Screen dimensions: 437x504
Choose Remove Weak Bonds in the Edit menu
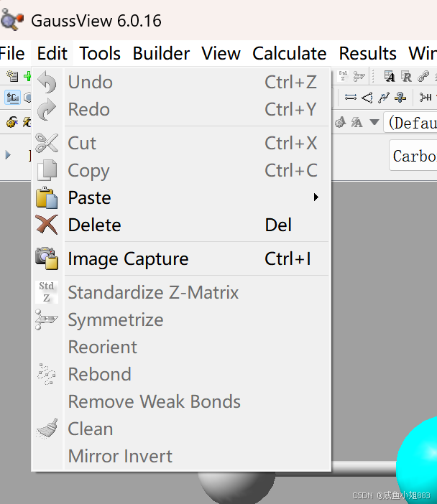pyautogui.click(x=182, y=402)
